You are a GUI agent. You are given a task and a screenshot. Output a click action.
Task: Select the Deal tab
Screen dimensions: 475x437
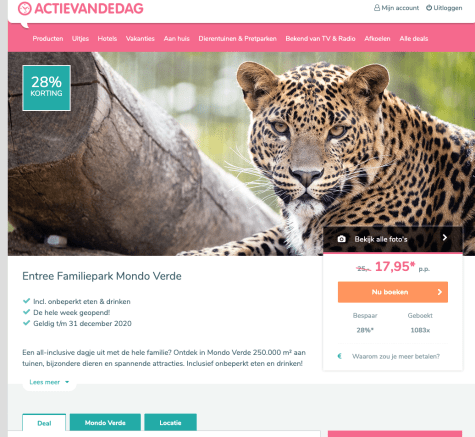44,423
